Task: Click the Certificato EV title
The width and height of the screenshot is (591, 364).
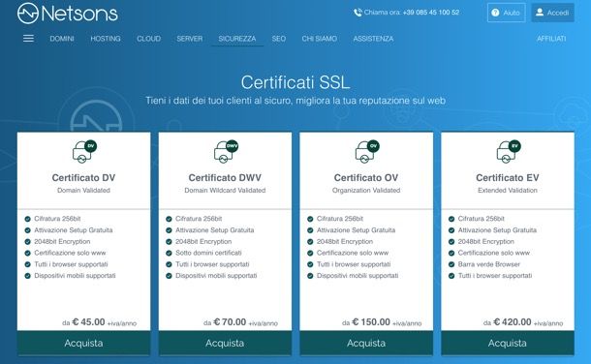Action: [508, 178]
